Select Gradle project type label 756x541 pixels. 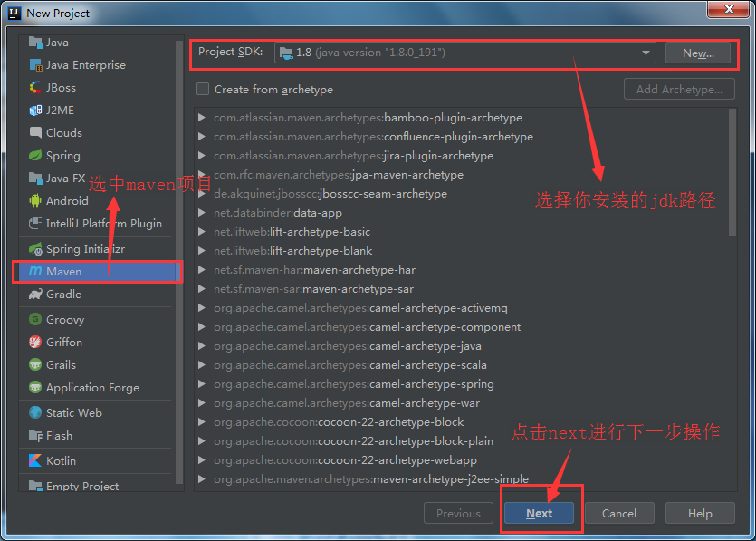click(x=63, y=295)
